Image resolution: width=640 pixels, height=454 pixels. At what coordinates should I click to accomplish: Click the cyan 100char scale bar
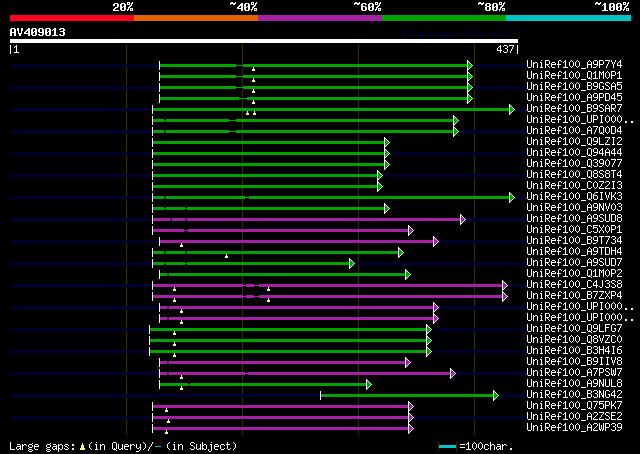(447, 446)
